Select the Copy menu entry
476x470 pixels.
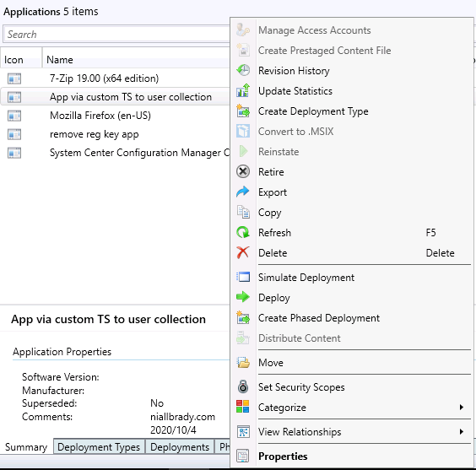[x=351, y=212]
